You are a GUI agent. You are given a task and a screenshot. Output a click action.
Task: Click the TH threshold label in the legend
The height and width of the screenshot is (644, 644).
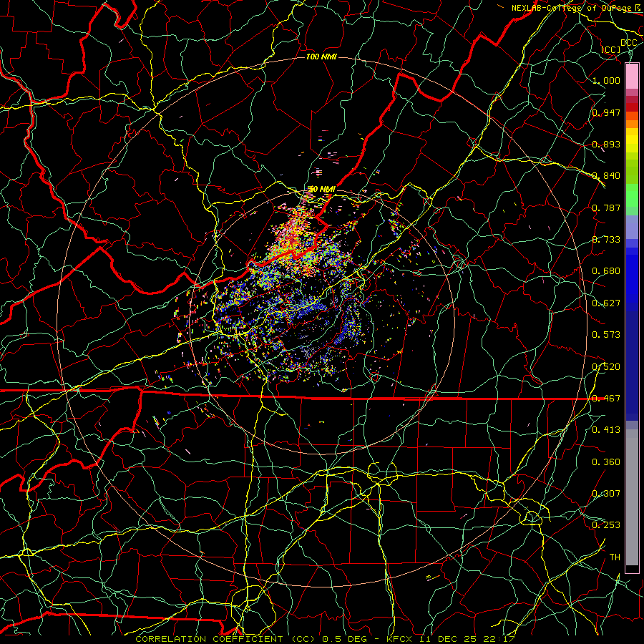point(615,557)
